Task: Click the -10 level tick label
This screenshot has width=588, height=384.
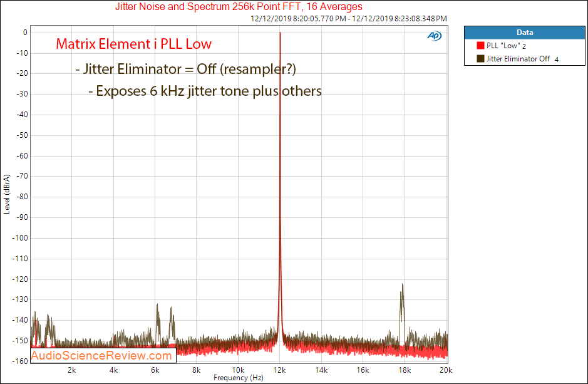Action: 22,53
